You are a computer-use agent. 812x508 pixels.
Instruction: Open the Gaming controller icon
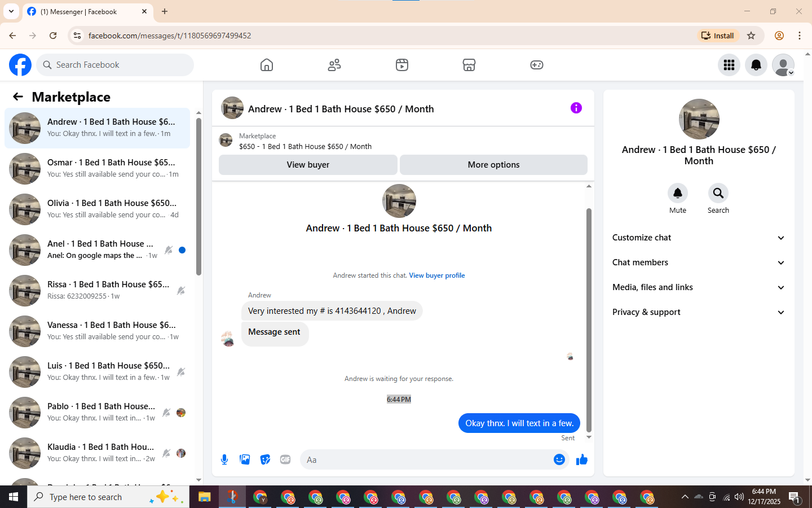coord(537,65)
